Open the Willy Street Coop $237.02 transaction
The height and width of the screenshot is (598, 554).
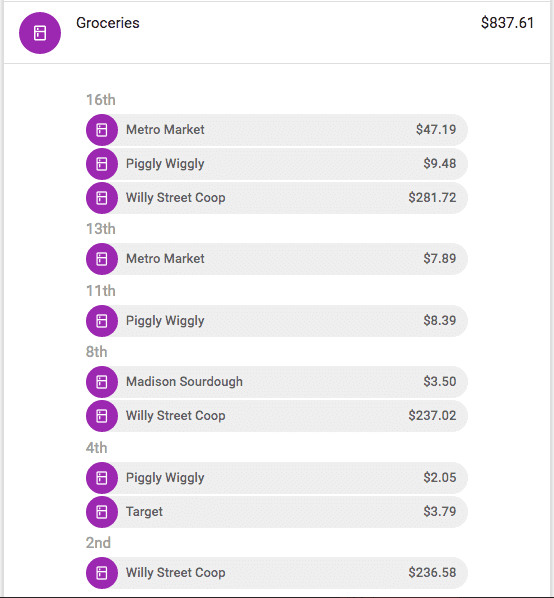[277, 416]
